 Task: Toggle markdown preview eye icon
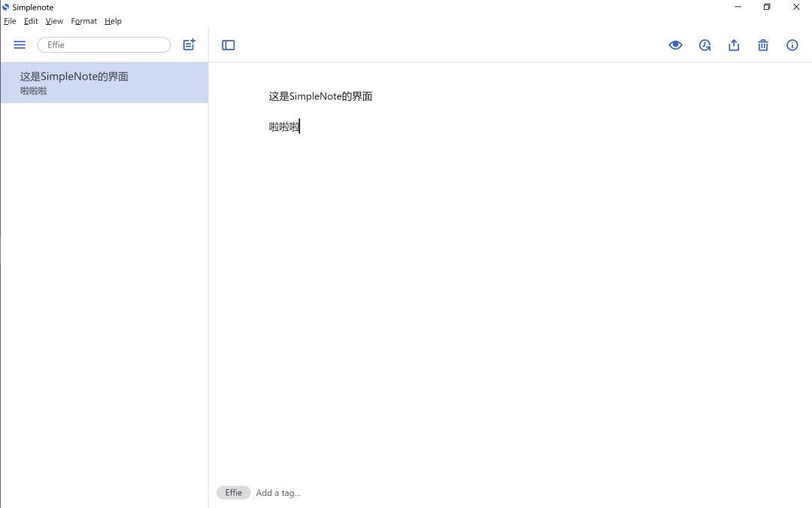(x=675, y=45)
